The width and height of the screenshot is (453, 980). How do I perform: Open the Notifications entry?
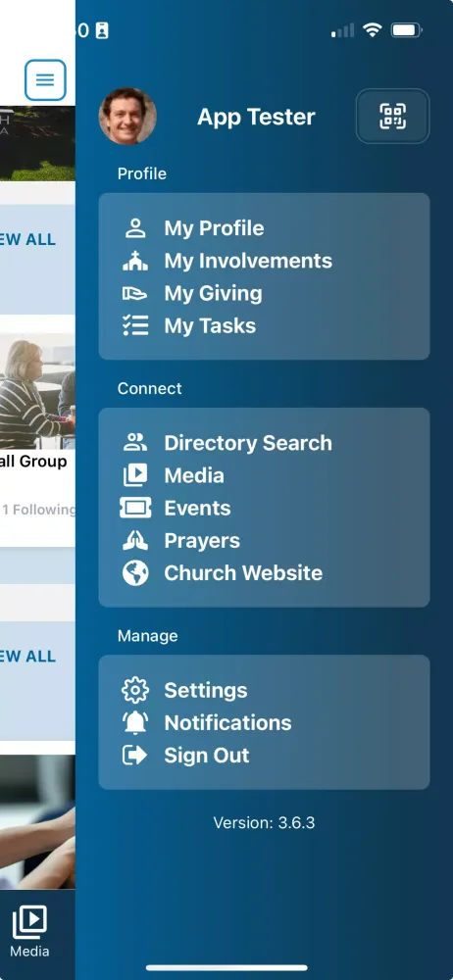(227, 722)
